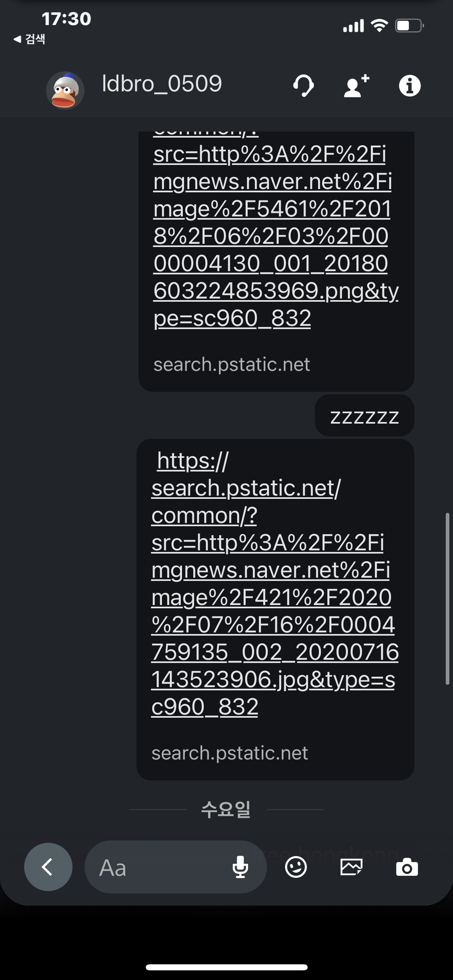Collapse input options with left chevron
This screenshot has width=453, height=980.
click(48, 867)
